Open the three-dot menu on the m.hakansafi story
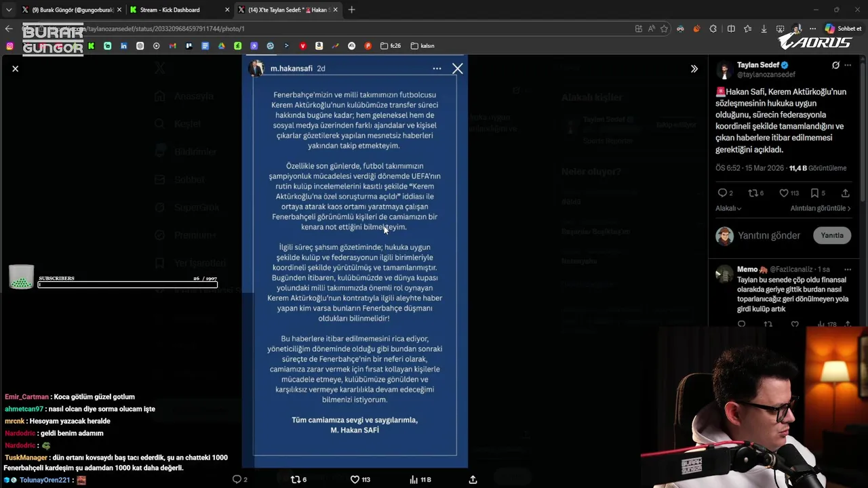This screenshot has height=488, width=868. coord(437,68)
